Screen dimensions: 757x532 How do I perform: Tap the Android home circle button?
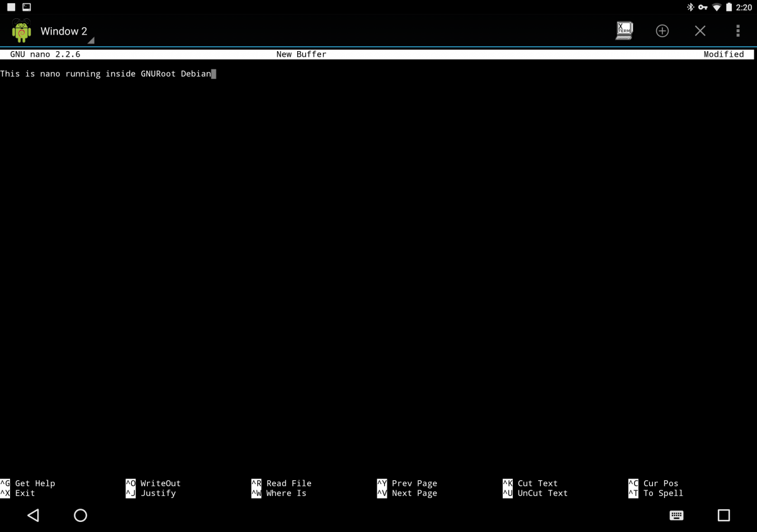80,516
